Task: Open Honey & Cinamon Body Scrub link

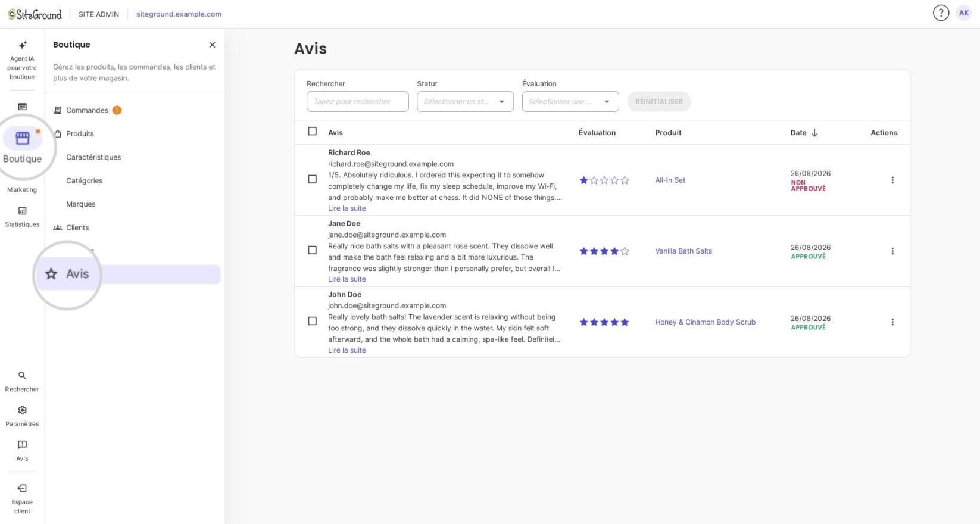Action: click(706, 322)
